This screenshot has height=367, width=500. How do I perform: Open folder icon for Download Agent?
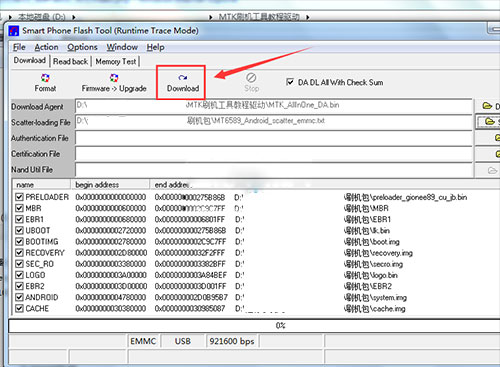click(x=487, y=106)
